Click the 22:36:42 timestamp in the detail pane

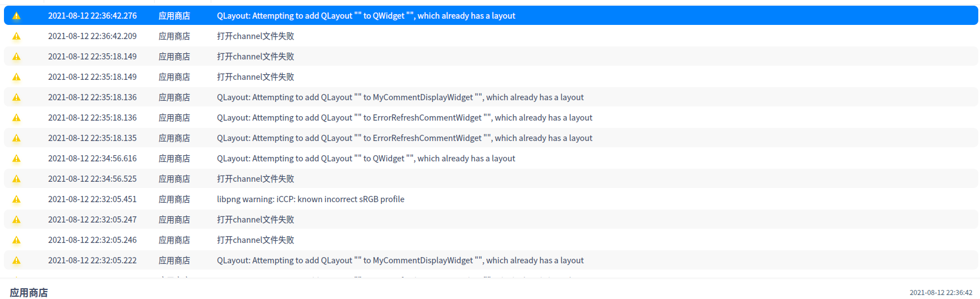[x=940, y=293]
